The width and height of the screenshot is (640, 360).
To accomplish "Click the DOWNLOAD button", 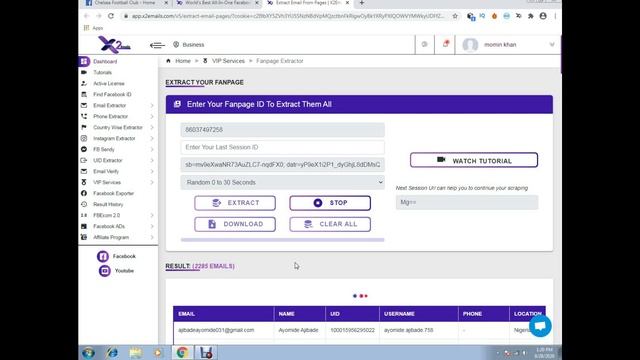I will coord(235,224).
